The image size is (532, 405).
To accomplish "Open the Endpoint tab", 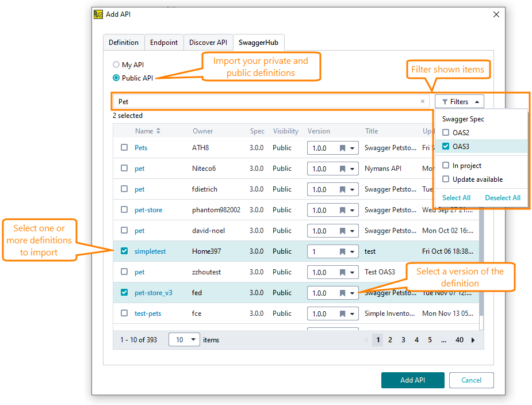I will pos(164,42).
